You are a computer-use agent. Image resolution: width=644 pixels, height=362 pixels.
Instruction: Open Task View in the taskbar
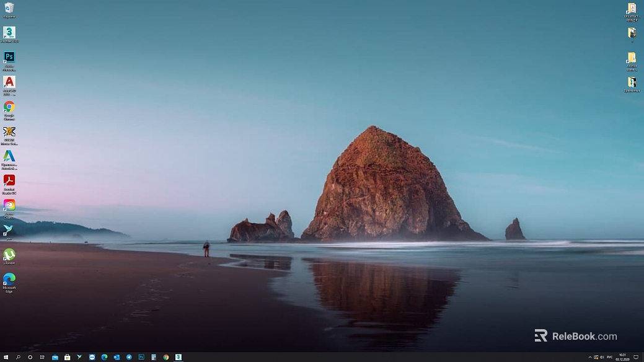pyautogui.click(x=42, y=357)
